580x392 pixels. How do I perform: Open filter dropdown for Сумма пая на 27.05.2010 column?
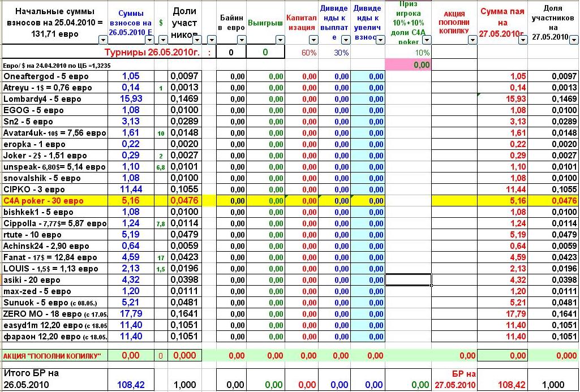point(523,40)
